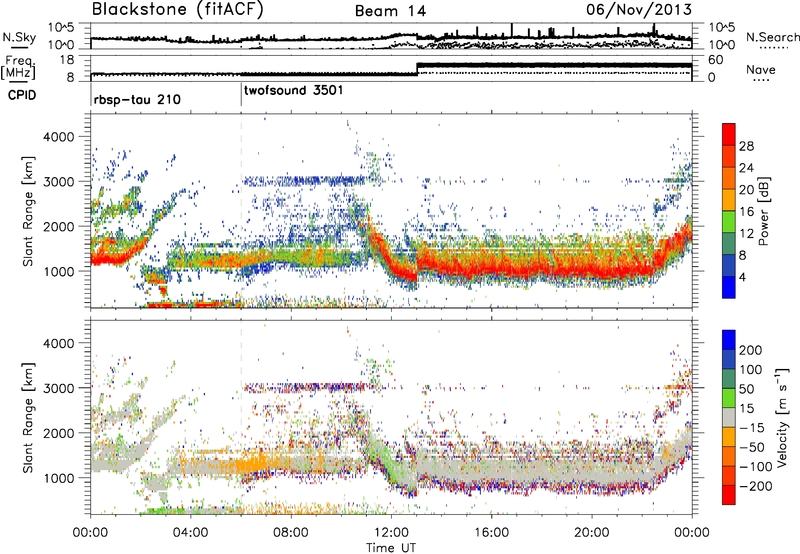Click the '4' label on power colorbar
The height and width of the screenshot is (554, 800).
click(742, 278)
